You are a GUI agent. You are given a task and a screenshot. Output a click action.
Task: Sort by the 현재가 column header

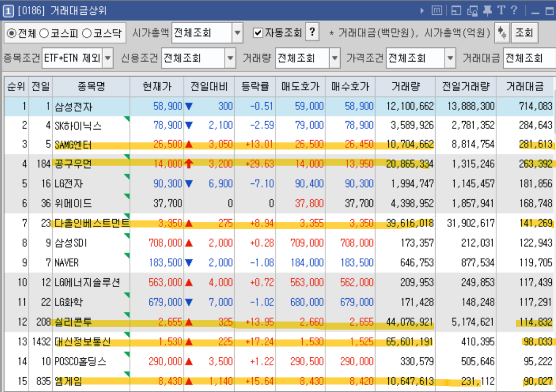(x=157, y=86)
